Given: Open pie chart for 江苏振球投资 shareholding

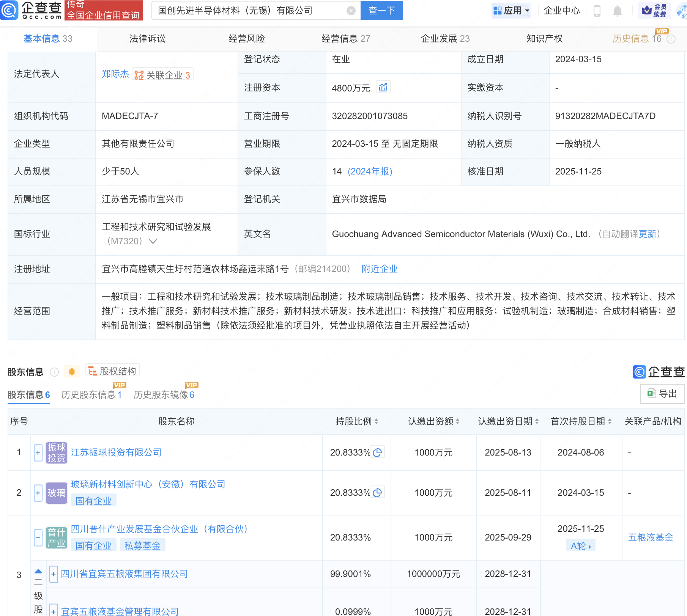Looking at the screenshot, I should tap(377, 453).
